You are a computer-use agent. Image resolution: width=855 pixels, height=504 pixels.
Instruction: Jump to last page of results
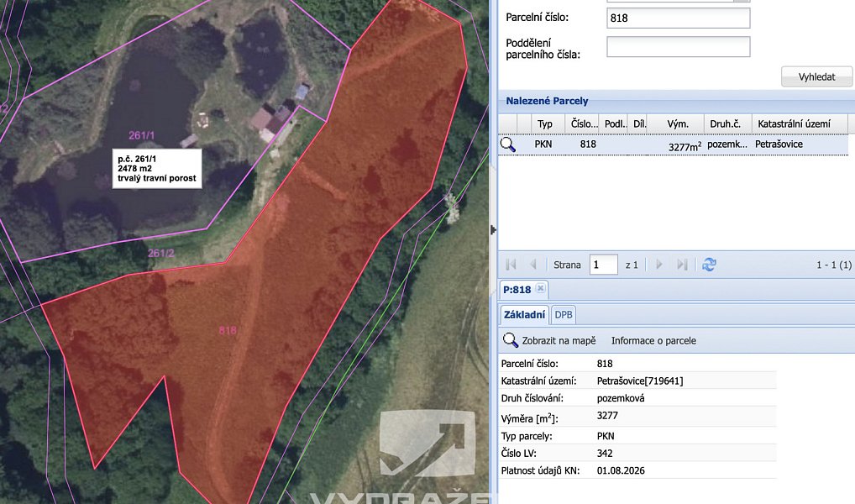(x=682, y=265)
